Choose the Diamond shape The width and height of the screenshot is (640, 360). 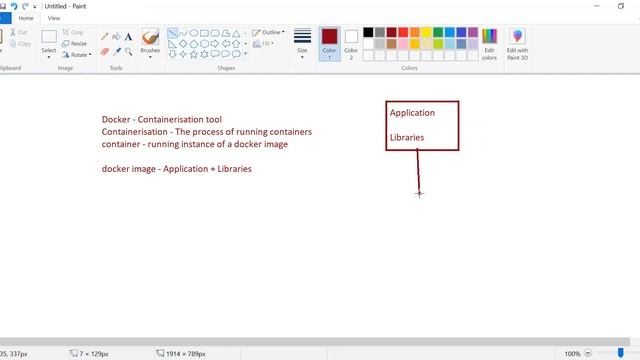[183, 44]
